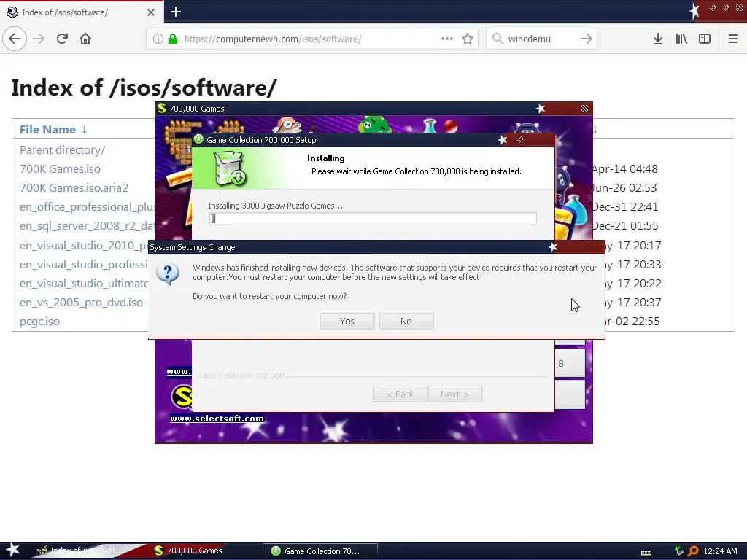Image resolution: width=747 pixels, height=560 pixels.
Task: Click the green network icon in the system tray
Action: click(x=679, y=551)
